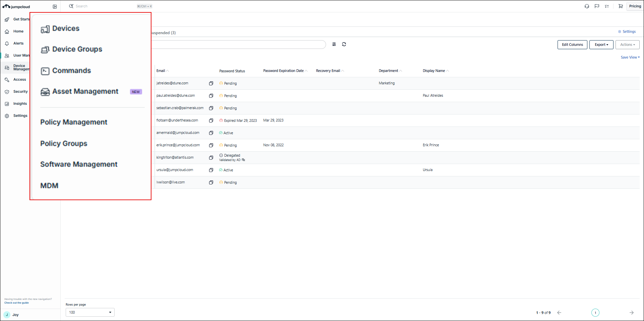Open the Rows per page dropdown
Viewport: 644px width, 321px height.
90,312
